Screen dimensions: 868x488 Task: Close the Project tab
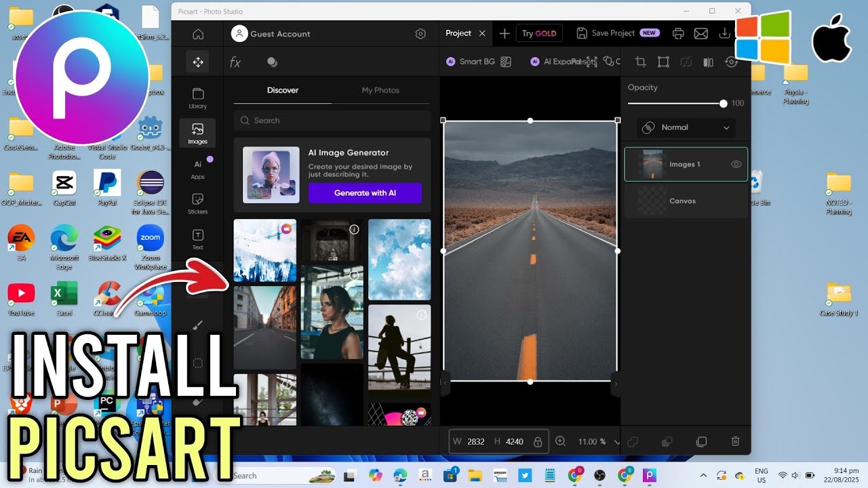(x=482, y=33)
